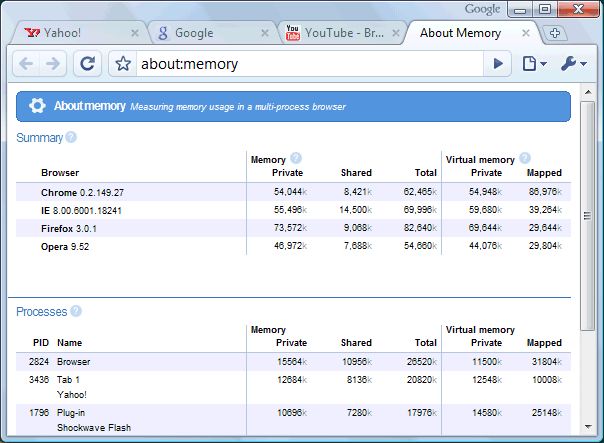Click PID 3436 in the Processes table

pyautogui.click(x=39, y=380)
